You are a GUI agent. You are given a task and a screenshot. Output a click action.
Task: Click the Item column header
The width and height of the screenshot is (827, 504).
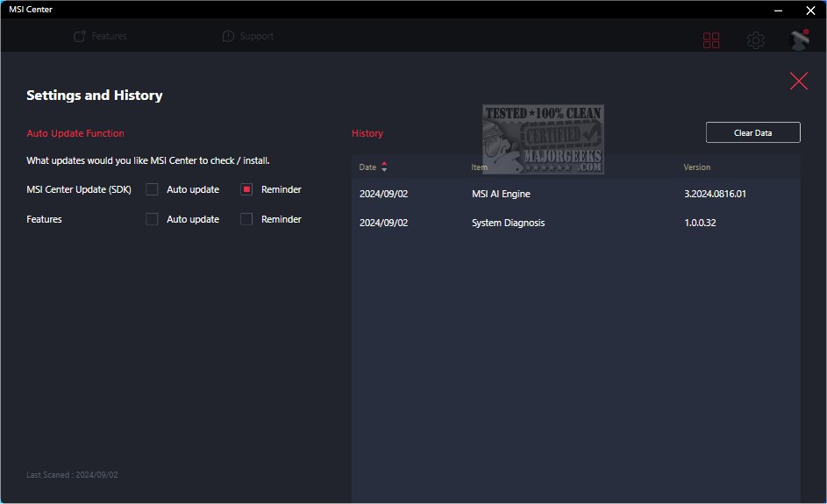479,167
